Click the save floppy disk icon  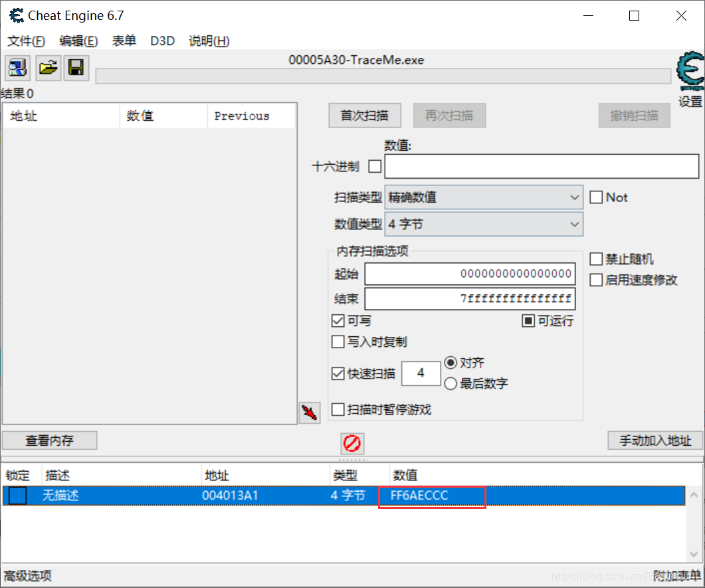pos(76,68)
